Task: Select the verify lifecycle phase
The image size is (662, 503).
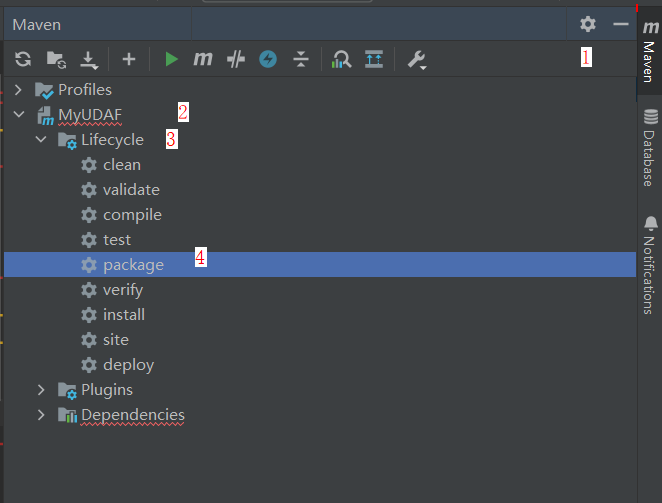Action: [x=123, y=290]
